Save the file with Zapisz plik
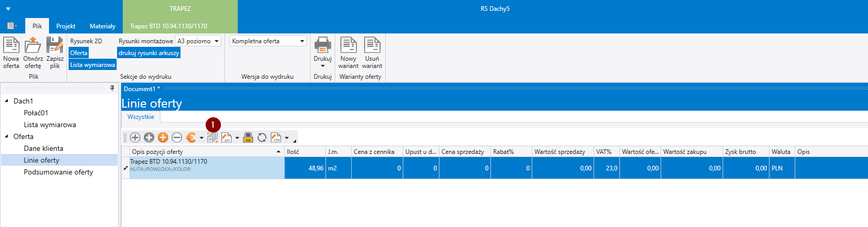Image resolution: width=868 pixels, height=227 pixels. pos(55,46)
